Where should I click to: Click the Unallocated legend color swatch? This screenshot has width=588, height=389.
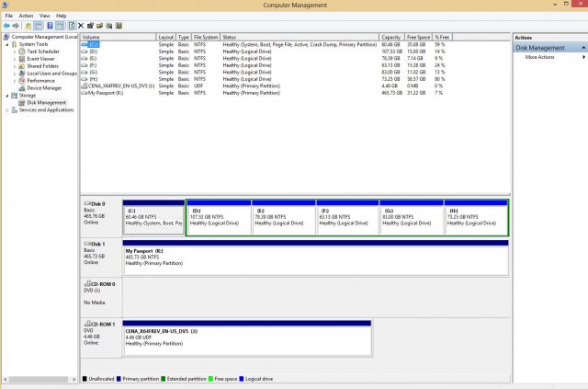(x=85, y=378)
